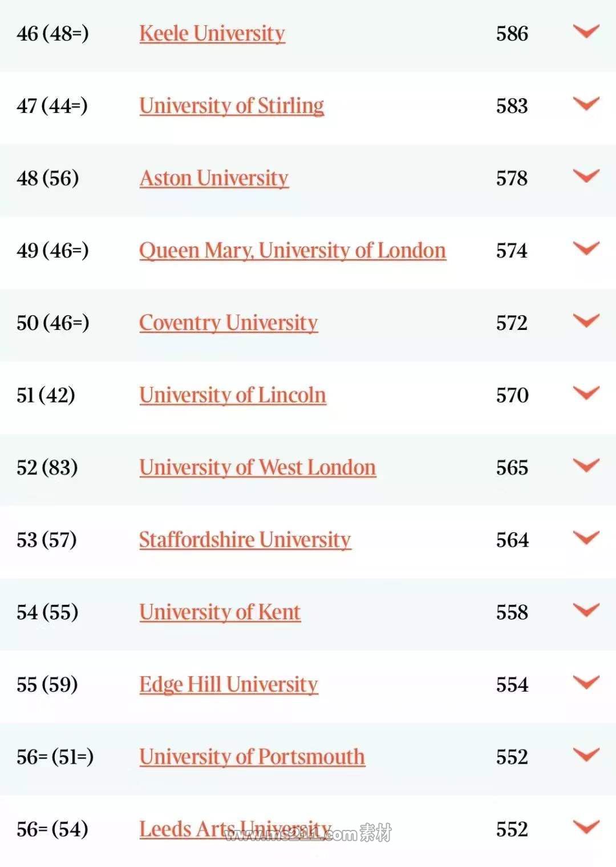Expand the Aston University row chevron
This screenshot has width=616, height=867.
coord(586,176)
